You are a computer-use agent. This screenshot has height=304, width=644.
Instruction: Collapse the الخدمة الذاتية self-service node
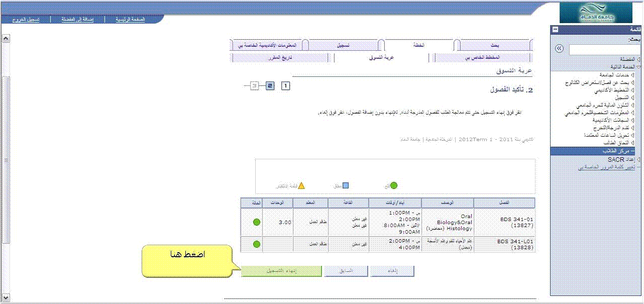click(638, 66)
